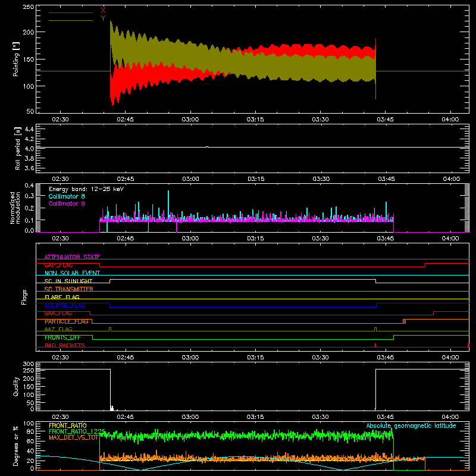Select the ATTENUATOR_STATE flag label
Screen dimensions: 476x476
coord(72,257)
